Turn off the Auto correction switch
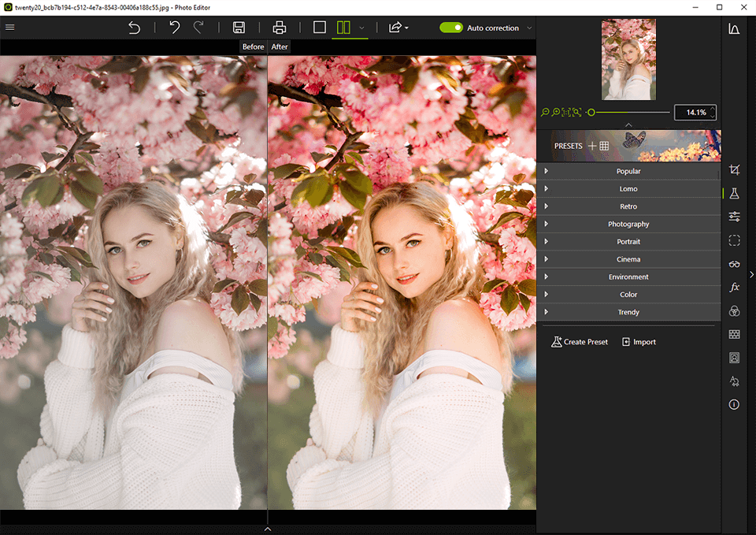756x535 pixels. (451, 28)
